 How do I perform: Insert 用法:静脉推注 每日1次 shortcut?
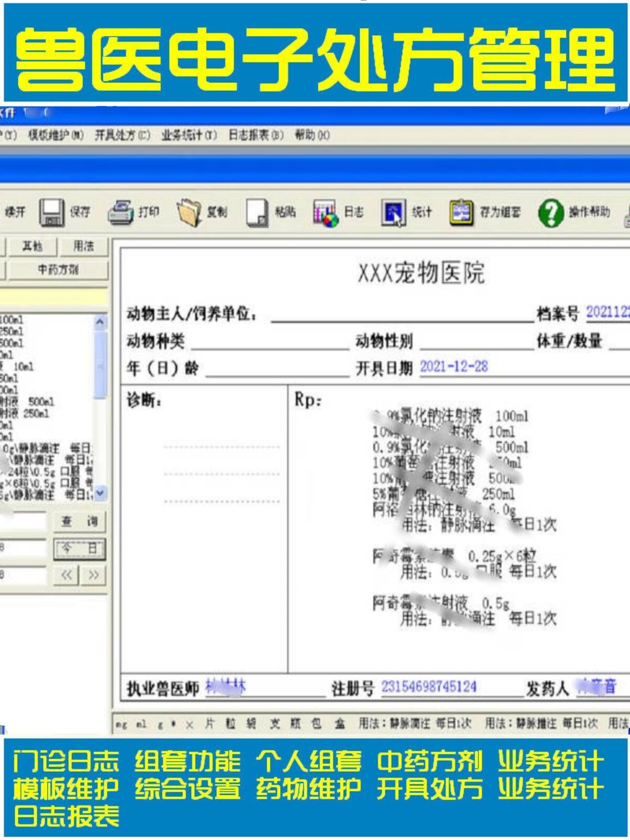[541, 724]
